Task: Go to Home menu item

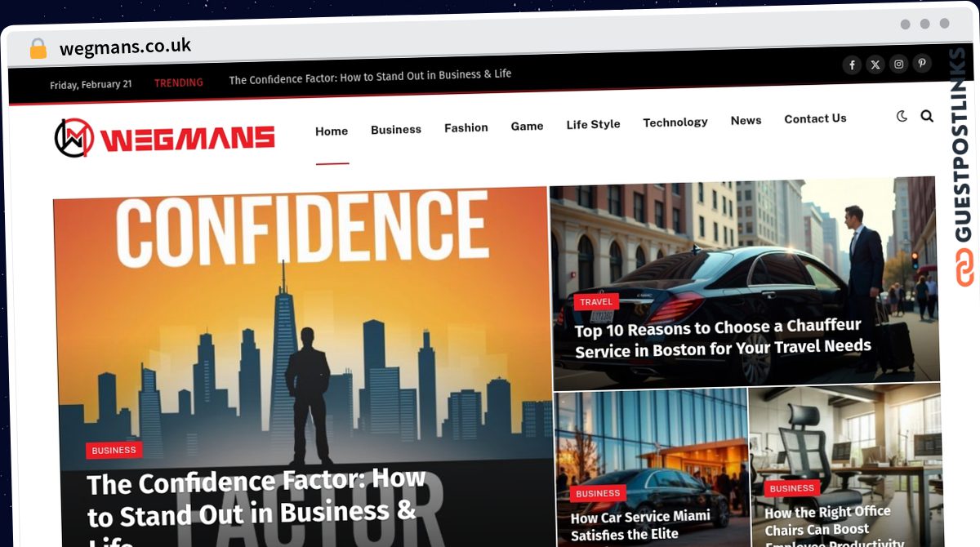Action: (332, 131)
